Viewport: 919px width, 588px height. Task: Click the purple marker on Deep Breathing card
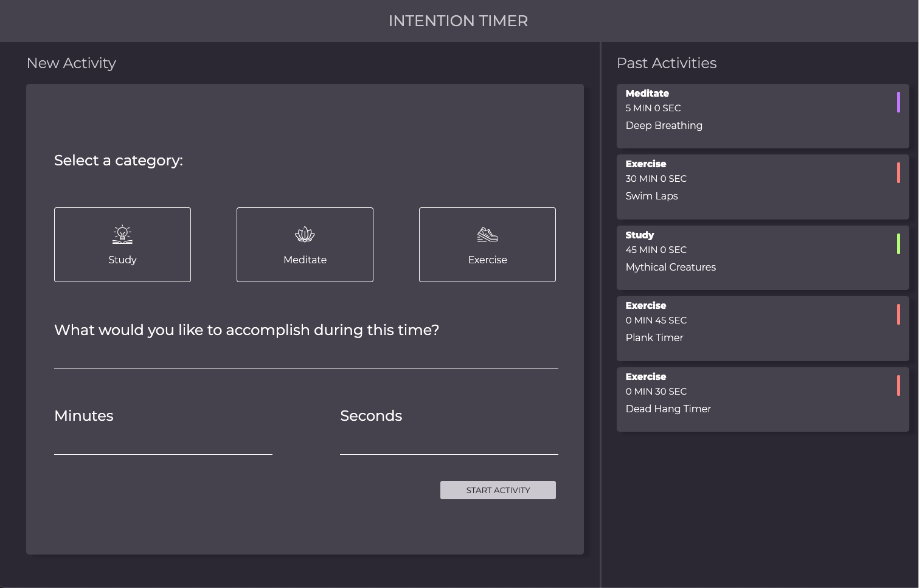click(x=898, y=102)
